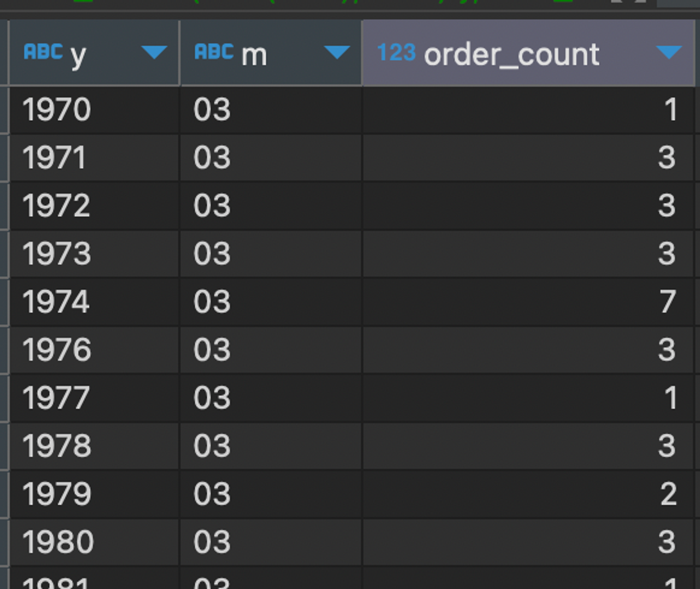Viewport: 700px width, 589px height.
Task: Click the 123 numeric type icon of order_count
Action: [x=396, y=53]
